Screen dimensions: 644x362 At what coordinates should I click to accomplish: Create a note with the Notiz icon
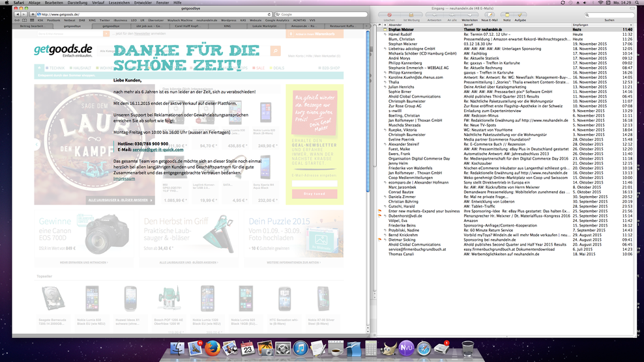pyautogui.click(x=507, y=15)
